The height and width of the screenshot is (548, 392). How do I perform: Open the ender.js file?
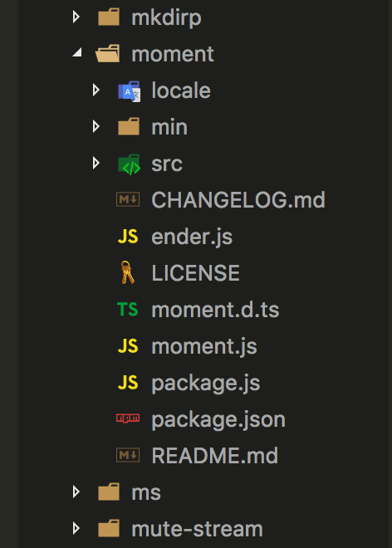coord(192,237)
